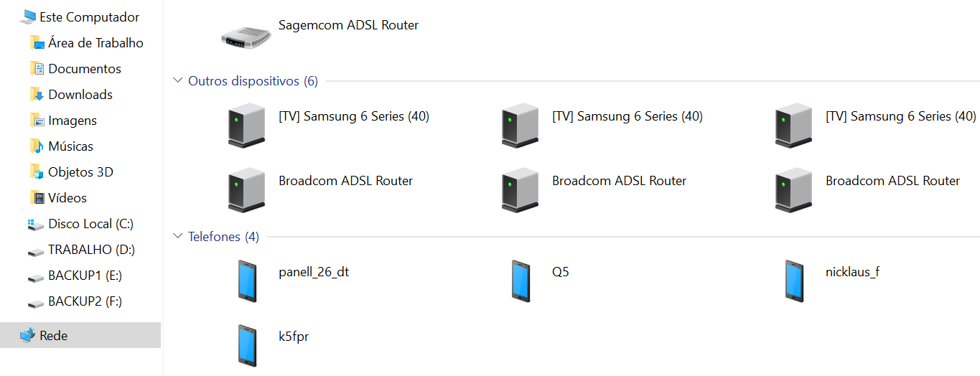Select the nicklaus_f phone icon
Viewport: 980px width, 376px height.
pos(794,280)
